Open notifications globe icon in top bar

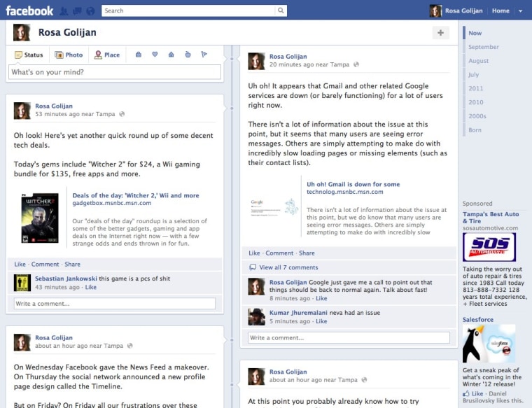point(90,11)
